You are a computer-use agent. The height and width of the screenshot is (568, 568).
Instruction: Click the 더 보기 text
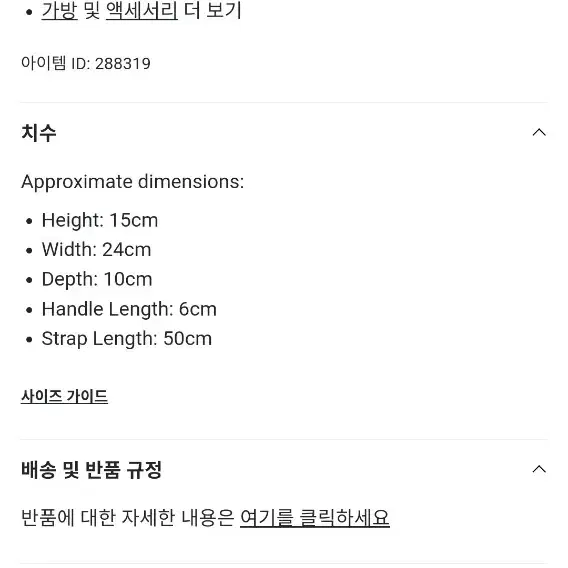click(x=213, y=11)
